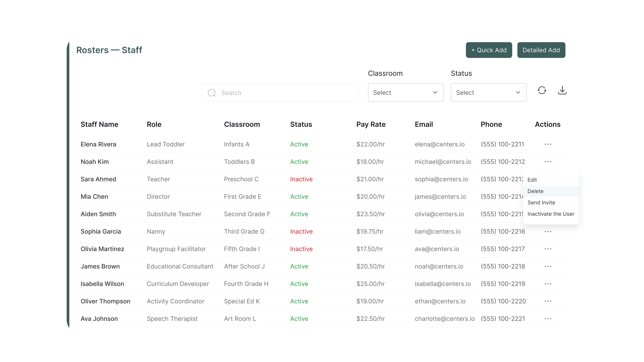The height and width of the screenshot is (362, 644).
Task: Click staff name Olivia Martinez
Action: (x=102, y=249)
